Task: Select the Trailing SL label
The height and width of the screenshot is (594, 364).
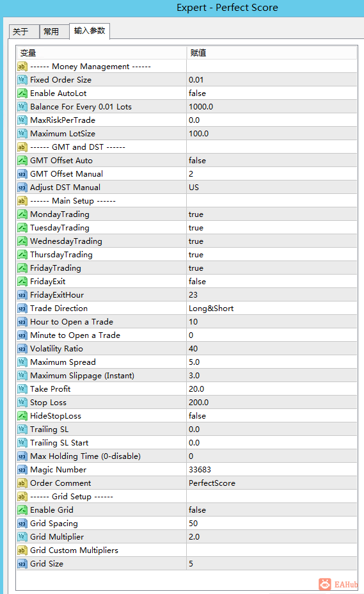Action: [49, 429]
